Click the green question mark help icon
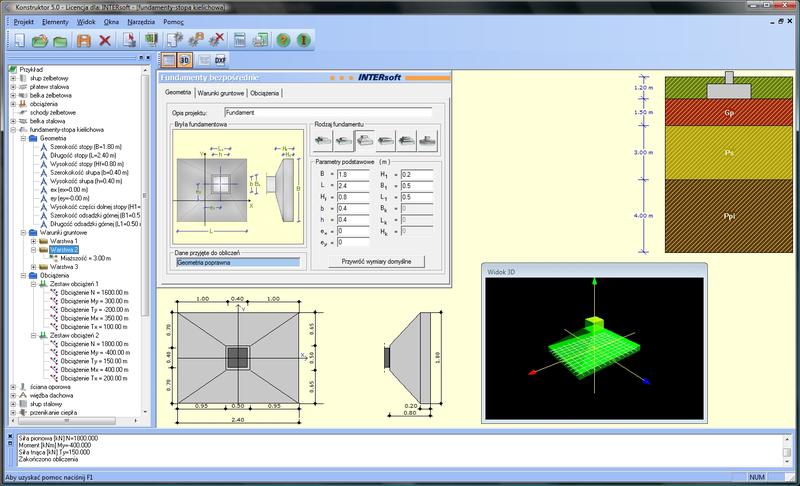The width and height of the screenshot is (800, 486). coord(284,41)
